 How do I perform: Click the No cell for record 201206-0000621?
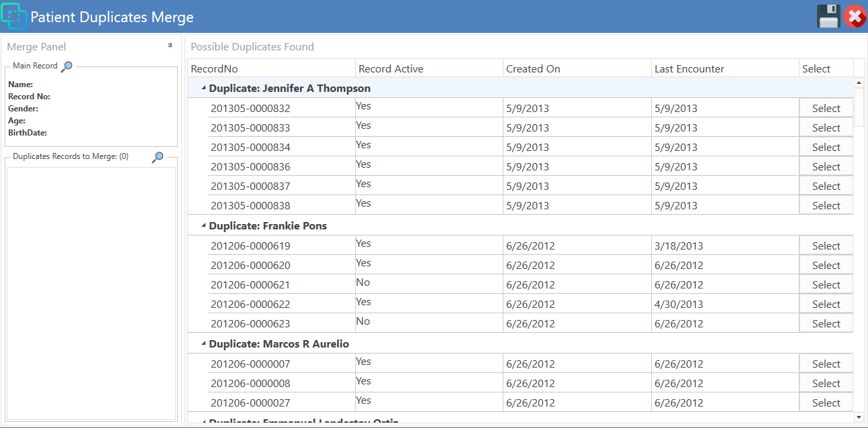429,284
